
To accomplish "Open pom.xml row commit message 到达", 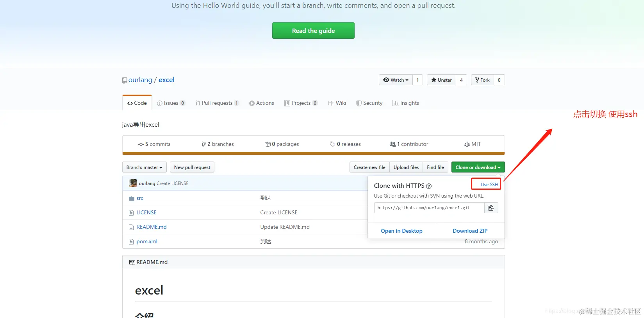I will click(266, 241).
